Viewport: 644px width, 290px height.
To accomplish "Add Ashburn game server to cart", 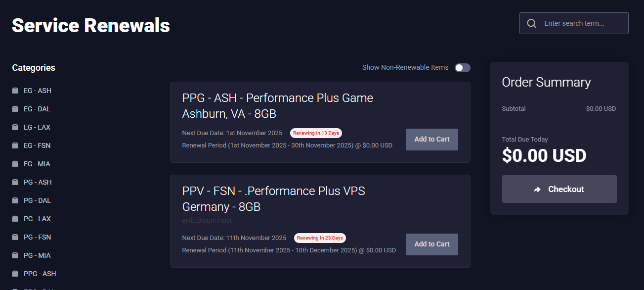I will point(431,139).
